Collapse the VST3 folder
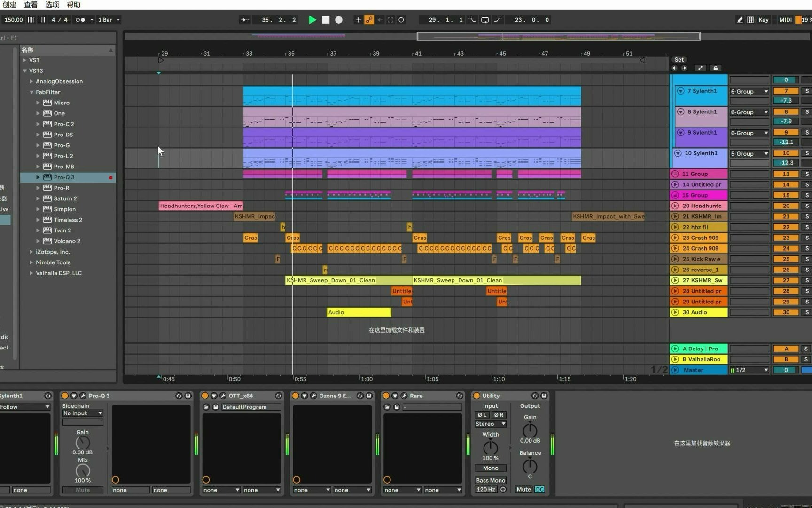 (x=24, y=71)
